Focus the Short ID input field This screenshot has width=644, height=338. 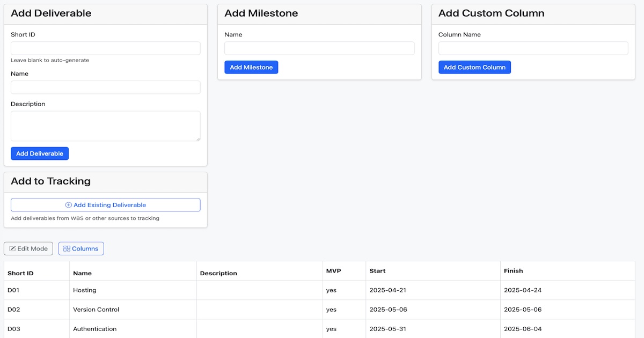(x=106, y=48)
